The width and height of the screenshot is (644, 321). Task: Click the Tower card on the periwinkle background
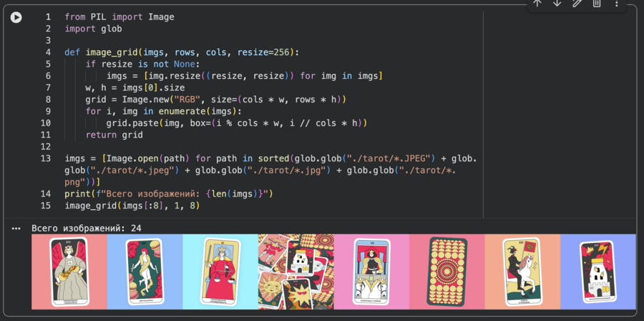point(598,272)
